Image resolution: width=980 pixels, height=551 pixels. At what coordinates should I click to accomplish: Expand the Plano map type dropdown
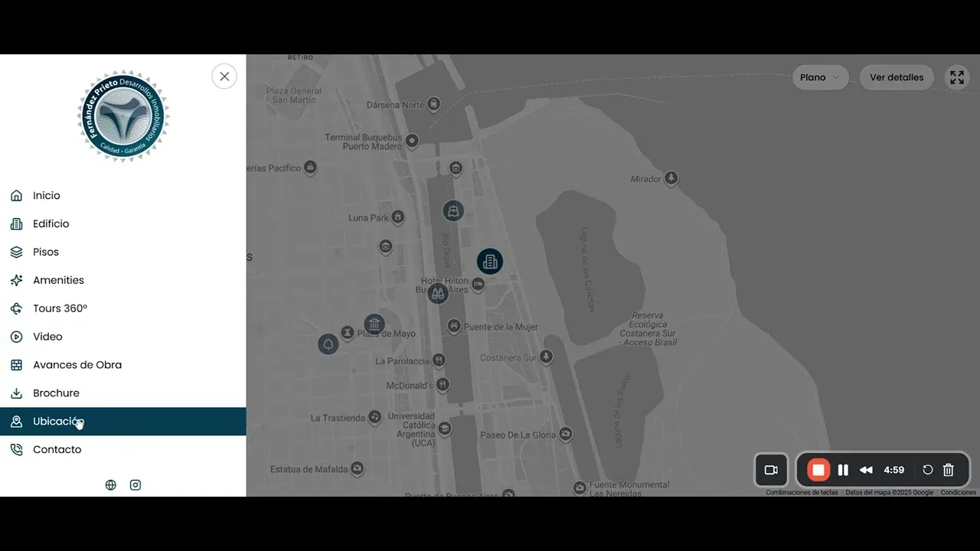(820, 77)
